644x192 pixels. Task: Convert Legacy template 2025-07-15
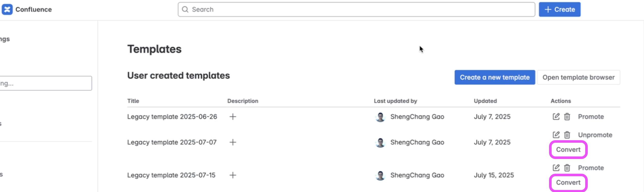point(568,182)
